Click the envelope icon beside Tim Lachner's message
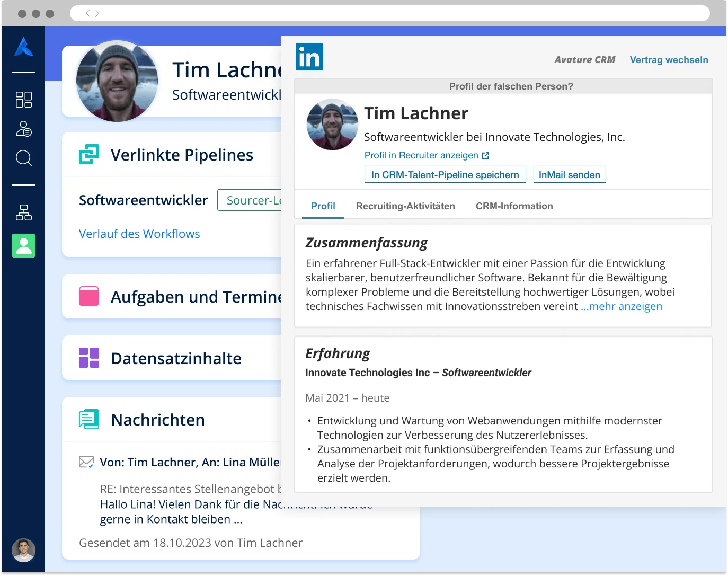 86,462
